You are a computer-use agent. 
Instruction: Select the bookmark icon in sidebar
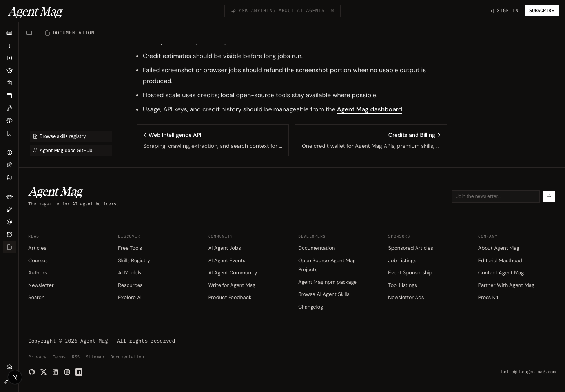pyautogui.click(x=9, y=133)
